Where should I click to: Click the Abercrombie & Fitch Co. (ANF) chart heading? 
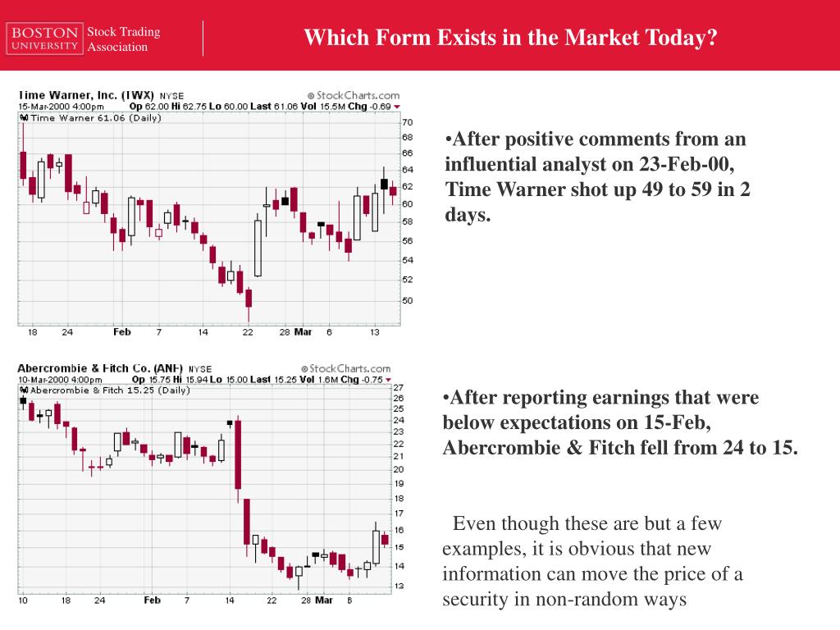[100, 368]
